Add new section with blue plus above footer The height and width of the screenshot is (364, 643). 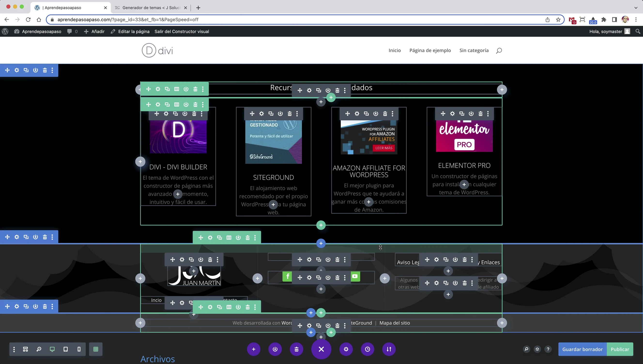tap(321, 243)
